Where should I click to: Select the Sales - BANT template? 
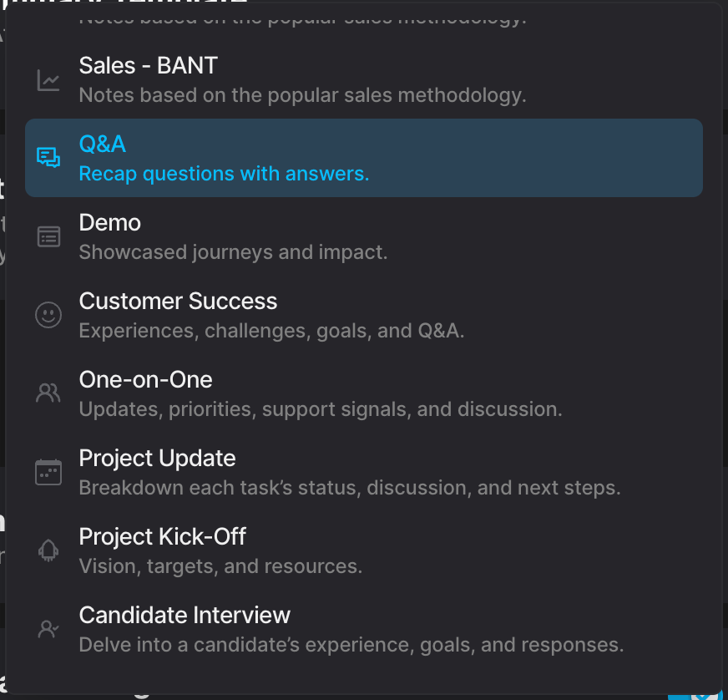[x=149, y=65]
